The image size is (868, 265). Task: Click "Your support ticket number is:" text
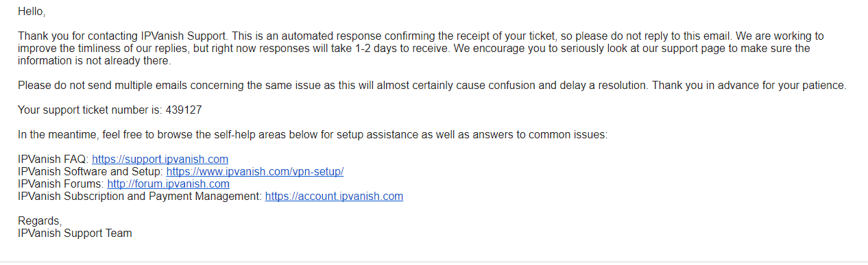coord(91,110)
